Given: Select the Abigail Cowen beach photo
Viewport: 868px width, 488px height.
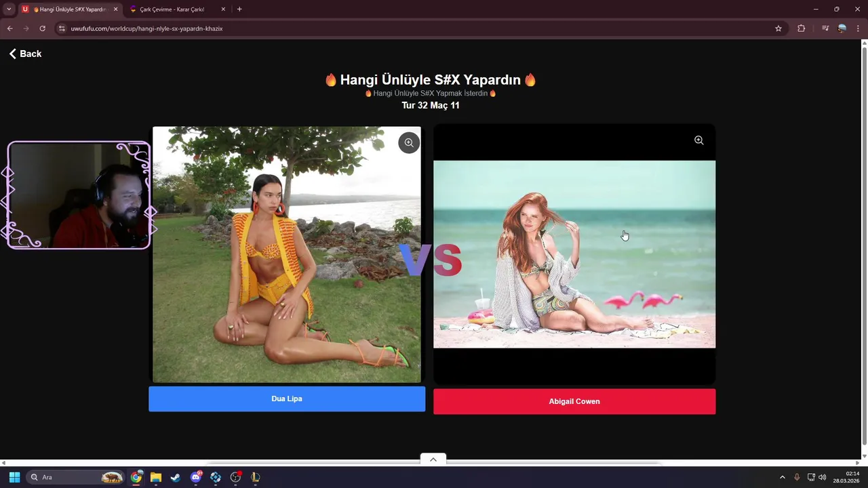Looking at the screenshot, I should [574, 254].
